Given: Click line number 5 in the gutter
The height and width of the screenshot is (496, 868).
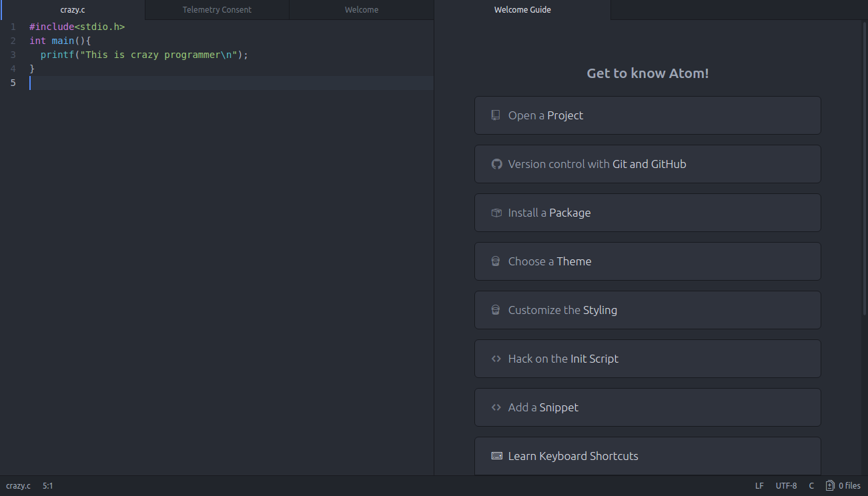Looking at the screenshot, I should click(13, 83).
